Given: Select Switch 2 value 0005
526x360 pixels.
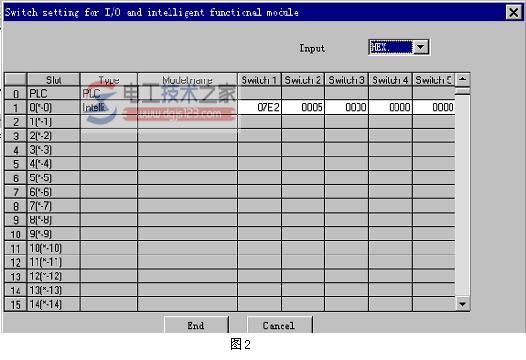Looking at the screenshot, I should [x=303, y=107].
